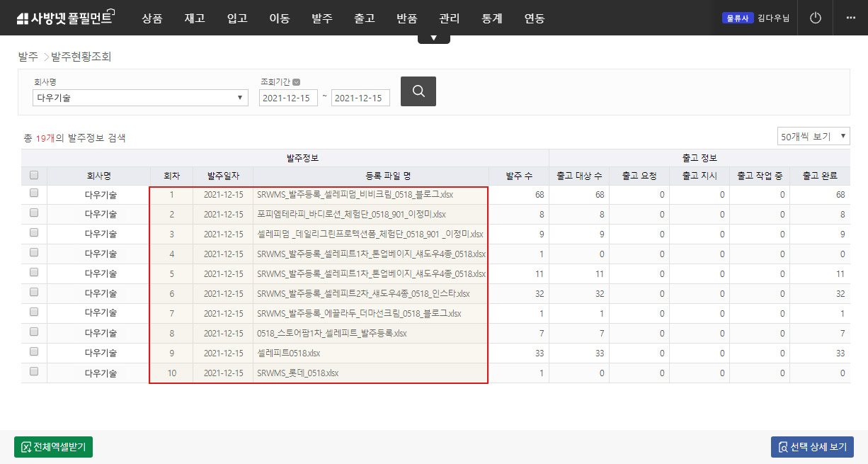Viewport: 868px width, 464px height.
Task: Click the power logout icon
Action: 816,18
